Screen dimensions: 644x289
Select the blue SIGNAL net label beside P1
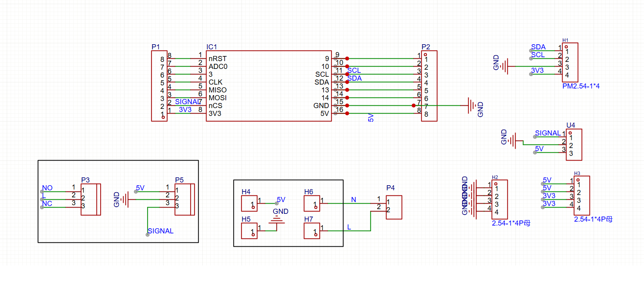pyautogui.click(x=187, y=102)
